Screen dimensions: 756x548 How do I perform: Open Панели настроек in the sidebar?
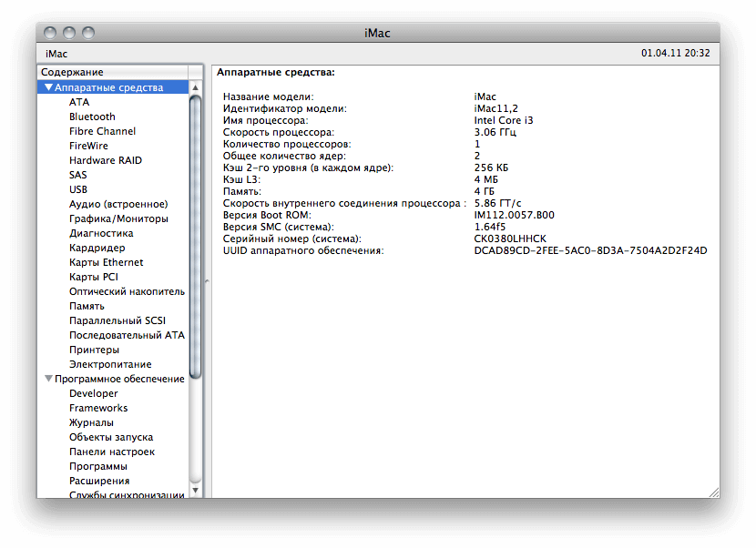(112, 452)
